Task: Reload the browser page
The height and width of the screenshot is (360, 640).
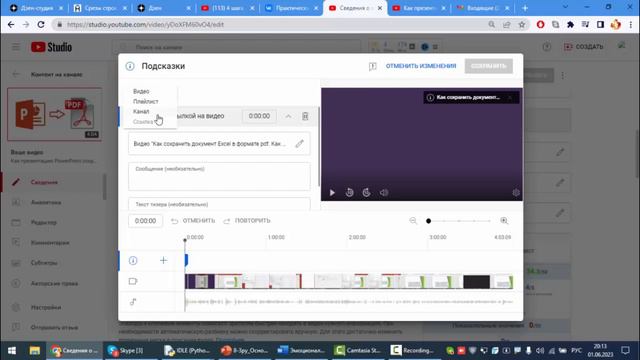Action: (41, 24)
